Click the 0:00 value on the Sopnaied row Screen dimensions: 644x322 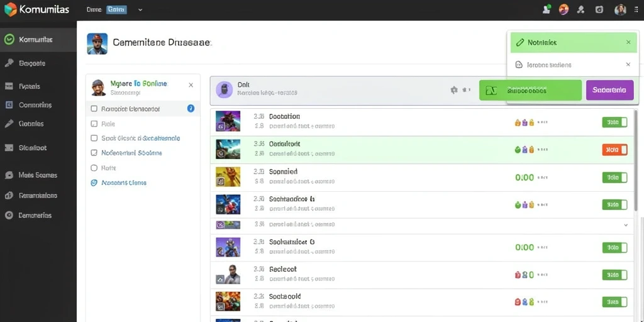tap(525, 177)
